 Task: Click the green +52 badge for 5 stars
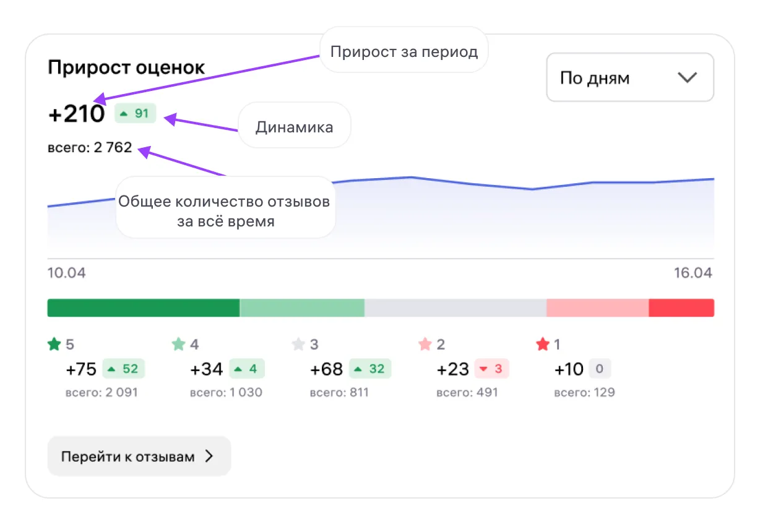click(x=123, y=369)
